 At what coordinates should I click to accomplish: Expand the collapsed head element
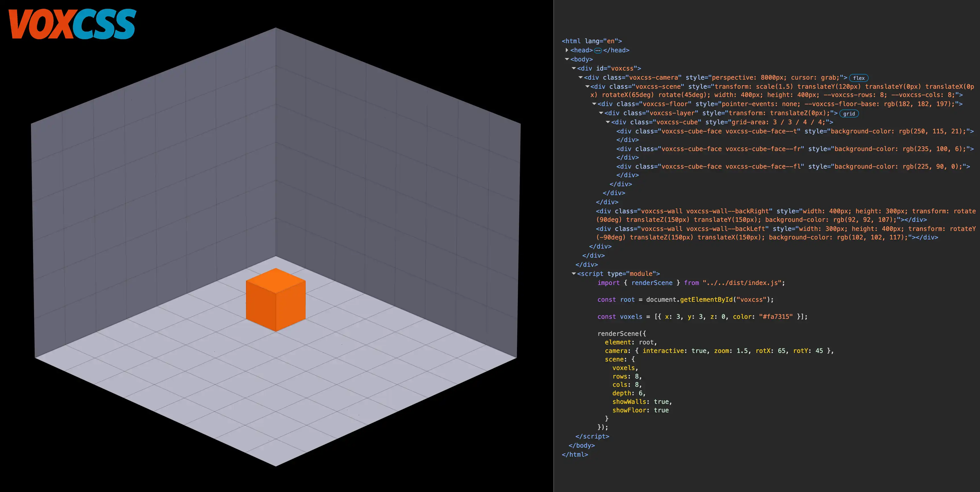[567, 50]
